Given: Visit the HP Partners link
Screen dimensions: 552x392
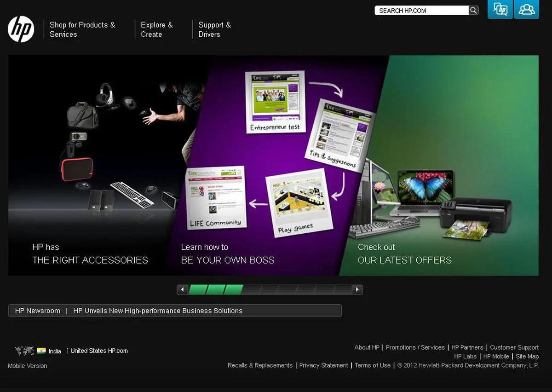Looking at the screenshot, I should (467, 347).
